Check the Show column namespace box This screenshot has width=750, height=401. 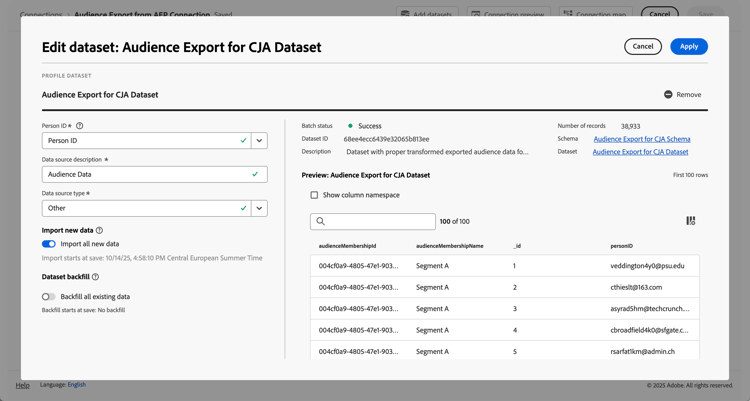(314, 195)
